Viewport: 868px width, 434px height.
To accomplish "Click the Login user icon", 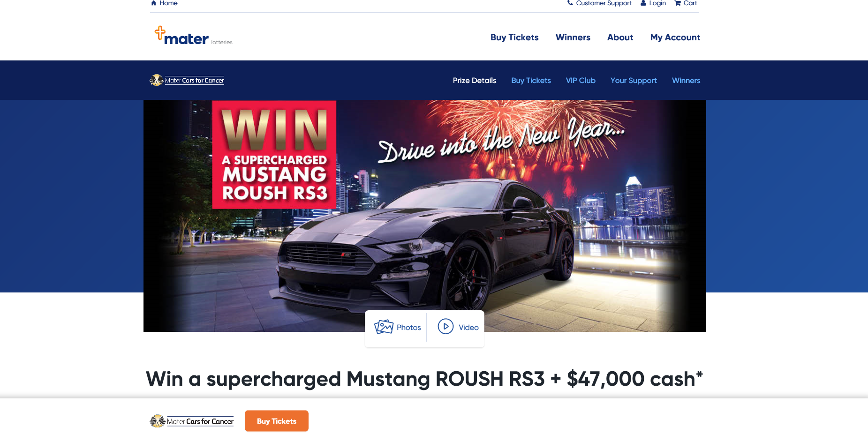I will point(643,3).
